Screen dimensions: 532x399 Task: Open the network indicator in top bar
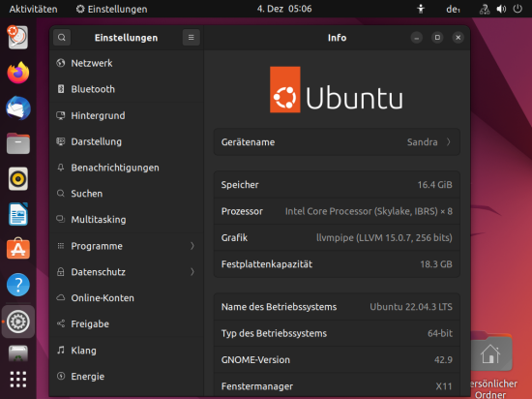485,9
